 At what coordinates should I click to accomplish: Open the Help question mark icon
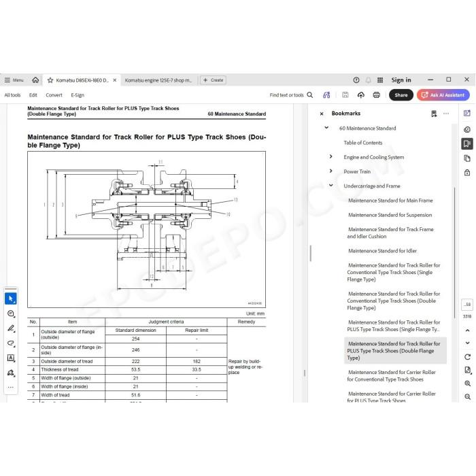356,80
